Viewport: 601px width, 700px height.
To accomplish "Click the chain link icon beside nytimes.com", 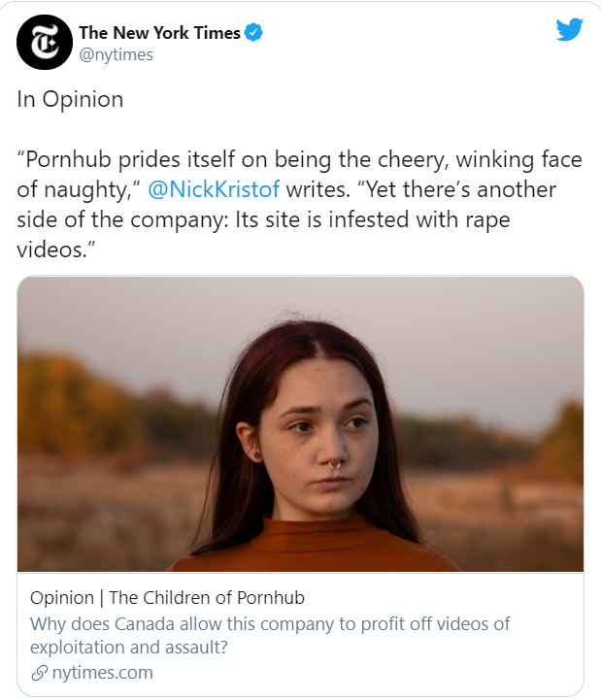I will click(x=39, y=672).
